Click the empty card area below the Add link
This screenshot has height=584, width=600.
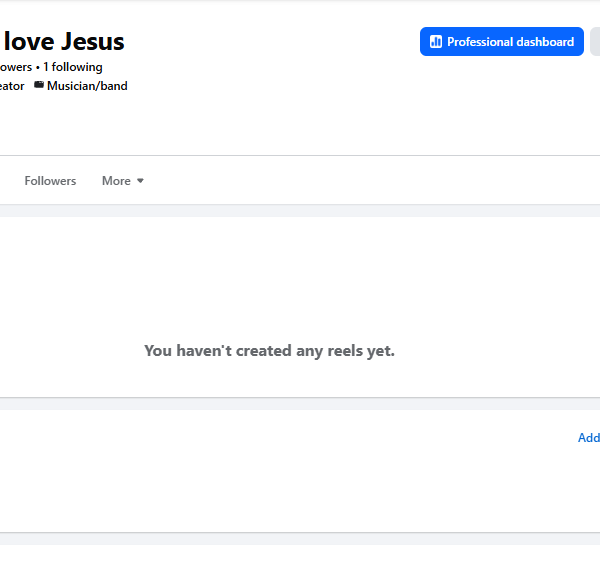[300, 490]
